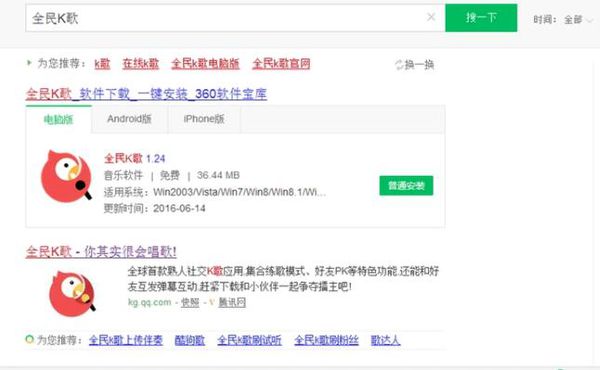The image size is (600, 370).
Task: Click the 音乐软件 category text
Action: [123, 175]
